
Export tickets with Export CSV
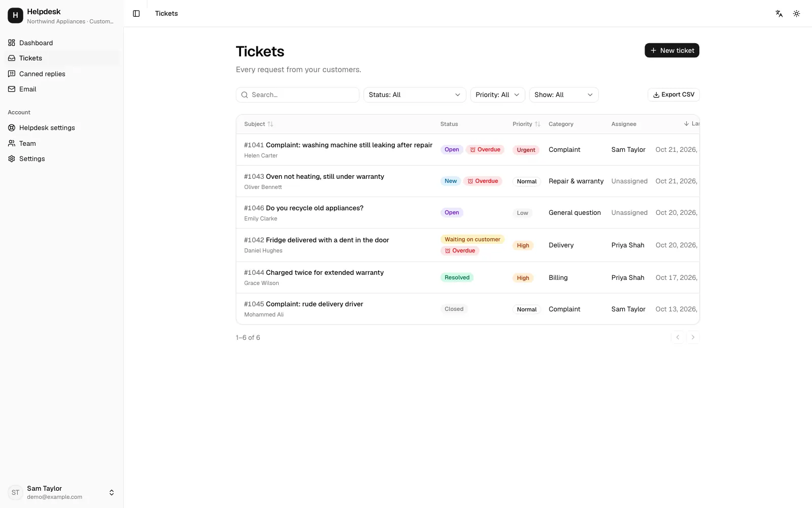click(673, 94)
